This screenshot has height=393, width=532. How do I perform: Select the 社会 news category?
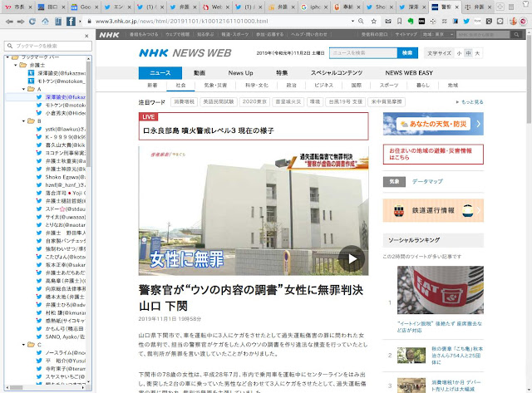pyautogui.click(x=180, y=86)
